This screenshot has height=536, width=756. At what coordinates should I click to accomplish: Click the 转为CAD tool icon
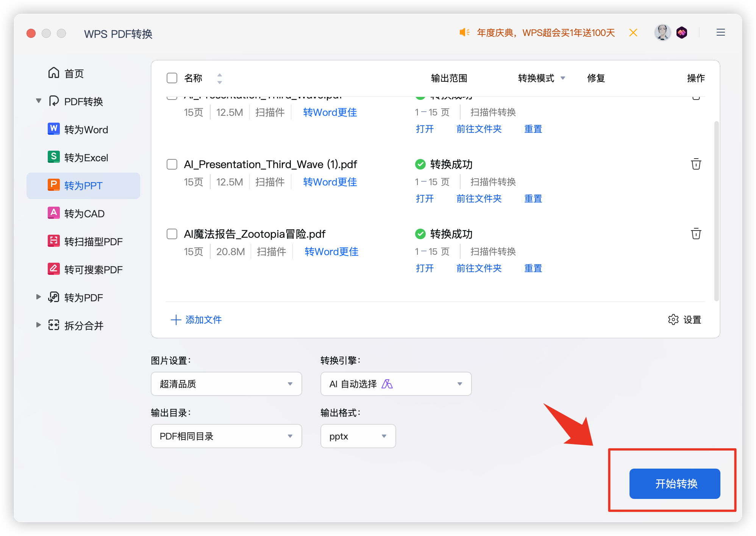pos(54,213)
